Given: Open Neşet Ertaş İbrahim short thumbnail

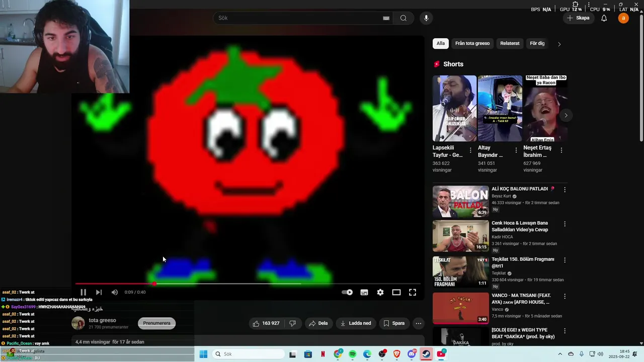Looking at the screenshot, I should [x=546, y=108].
